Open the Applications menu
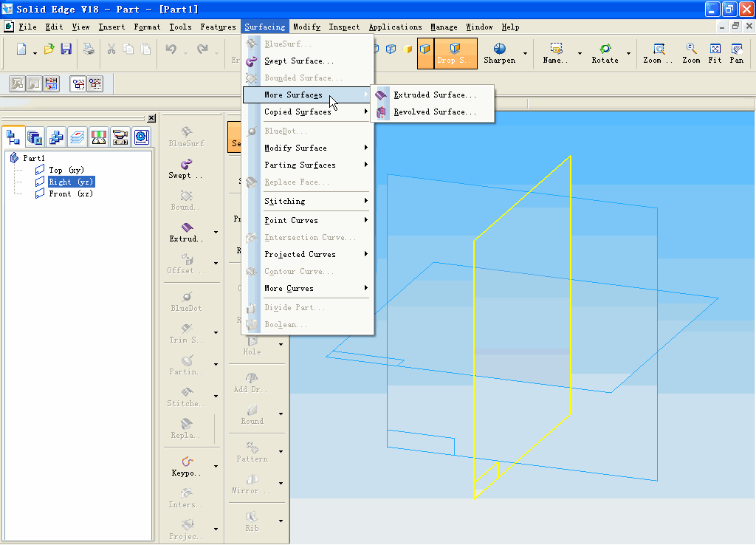756x545 pixels. 396,27
